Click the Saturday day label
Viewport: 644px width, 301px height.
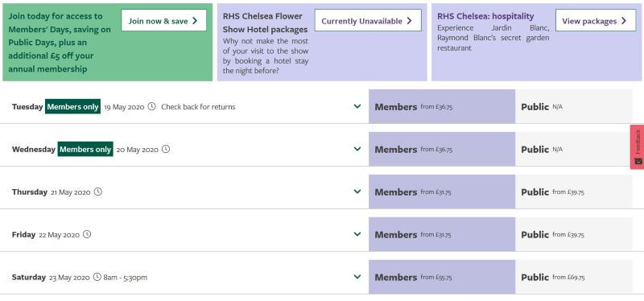(x=29, y=277)
